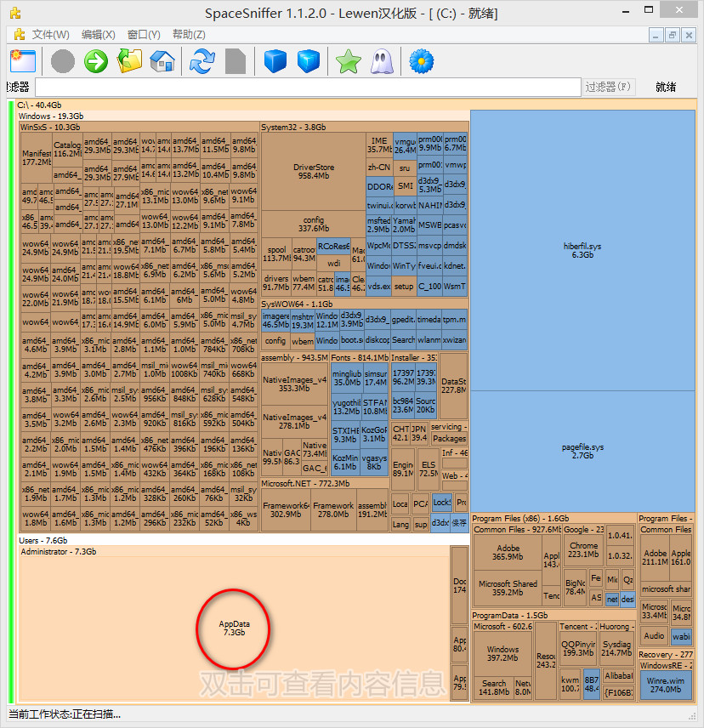Toggle the ghost icon in toolbar

pos(380,61)
